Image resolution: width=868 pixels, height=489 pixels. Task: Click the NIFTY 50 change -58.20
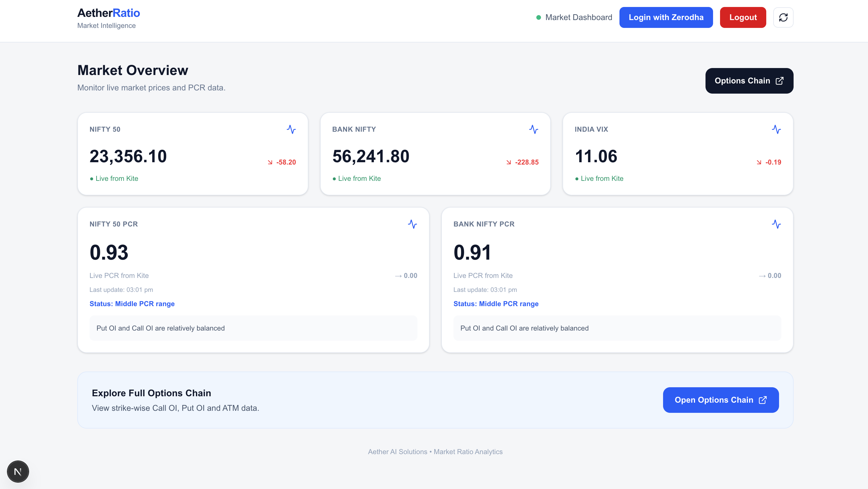coord(286,163)
